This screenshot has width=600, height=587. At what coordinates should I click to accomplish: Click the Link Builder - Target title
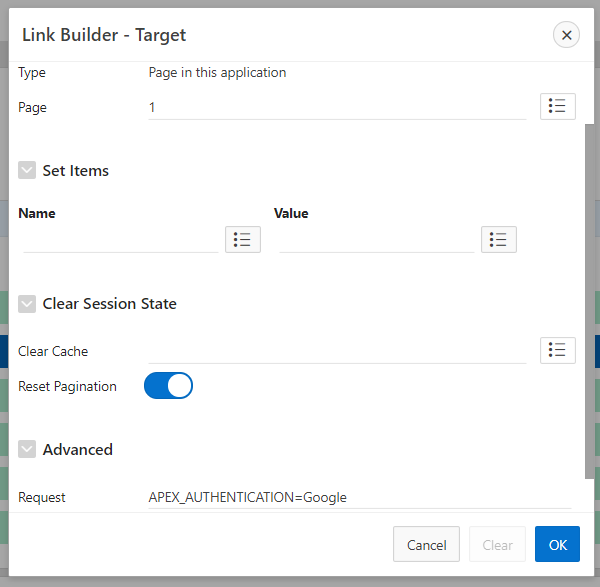(x=104, y=35)
